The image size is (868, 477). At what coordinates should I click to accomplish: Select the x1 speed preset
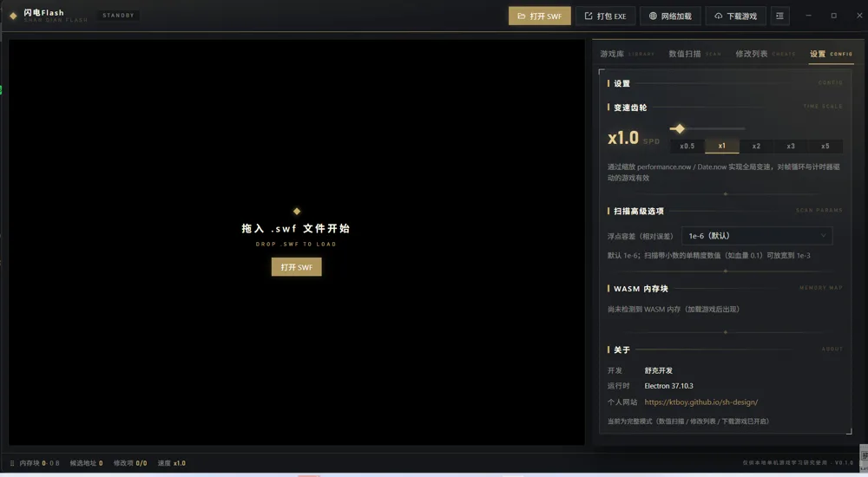pyautogui.click(x=722, y=146)
